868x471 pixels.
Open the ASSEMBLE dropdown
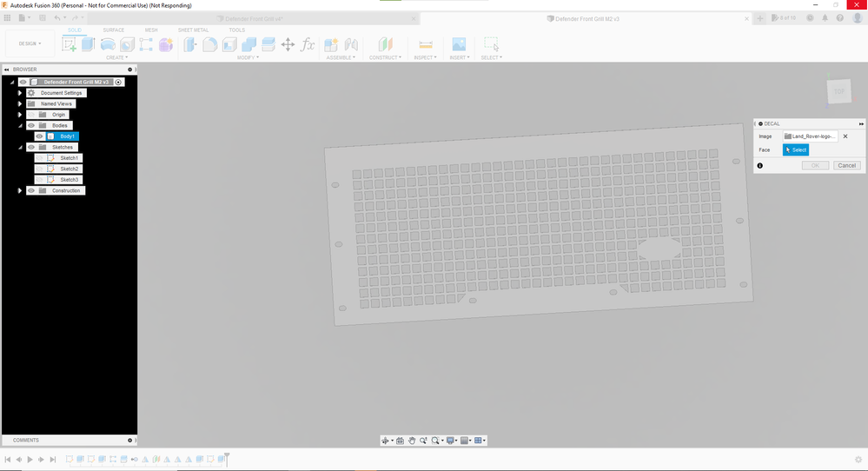341,57
